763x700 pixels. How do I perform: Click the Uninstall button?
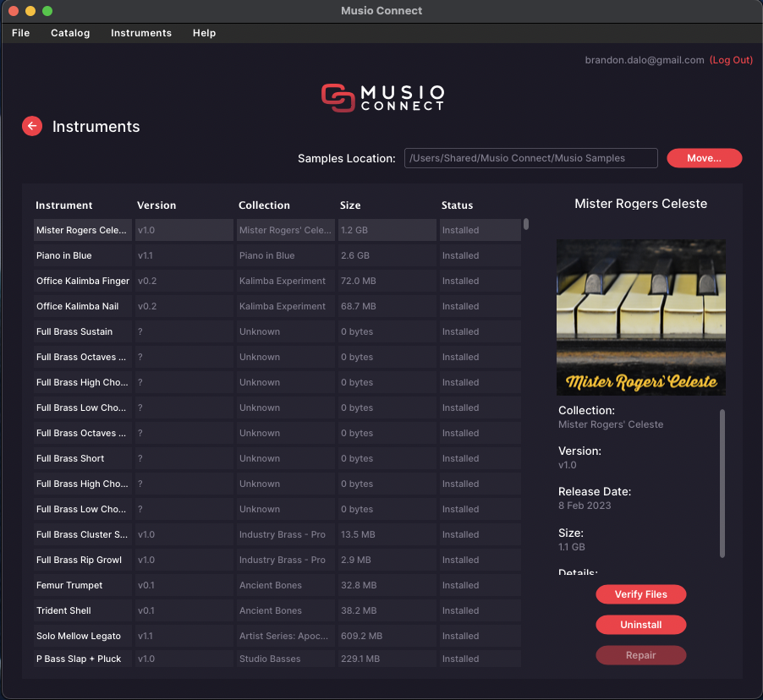[641, 625]
